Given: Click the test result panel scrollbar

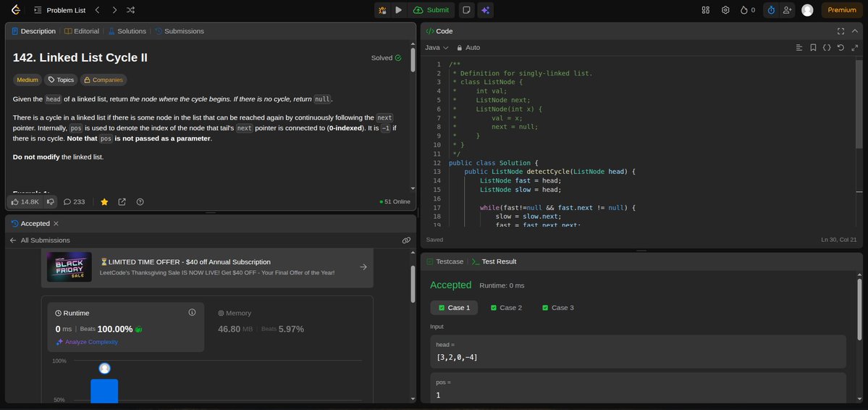Looking at the screenshot, I should 859,309.
